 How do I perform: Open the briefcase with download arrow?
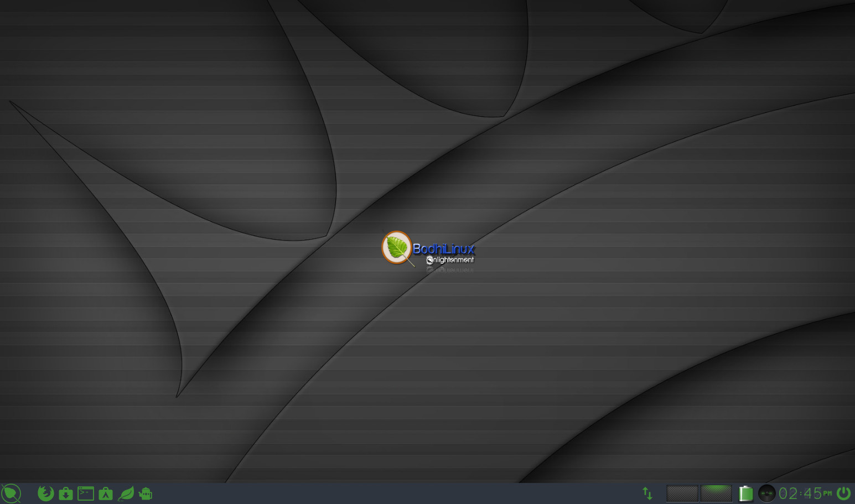(66, 493)
